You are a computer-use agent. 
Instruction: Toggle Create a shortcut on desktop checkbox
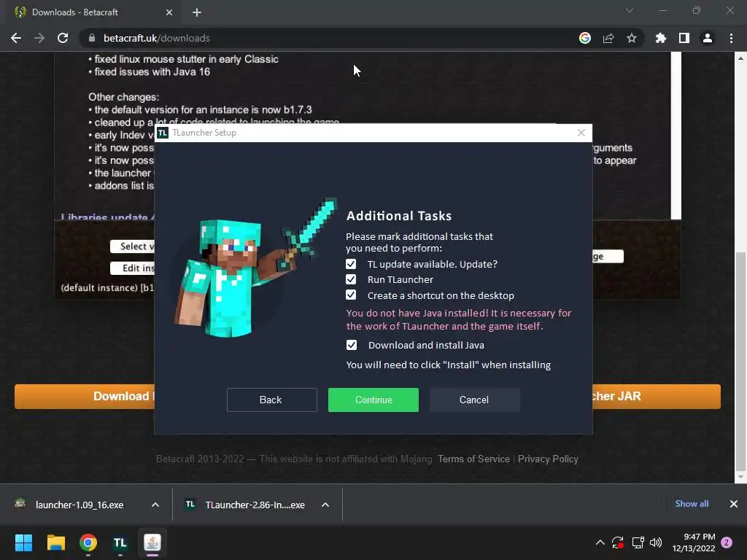(351, 295)
